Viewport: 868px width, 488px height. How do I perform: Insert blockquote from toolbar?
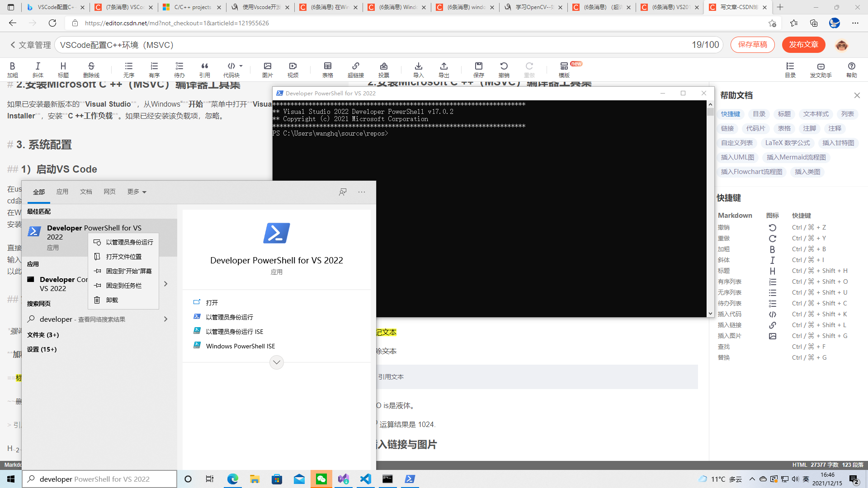pos(205,70)
